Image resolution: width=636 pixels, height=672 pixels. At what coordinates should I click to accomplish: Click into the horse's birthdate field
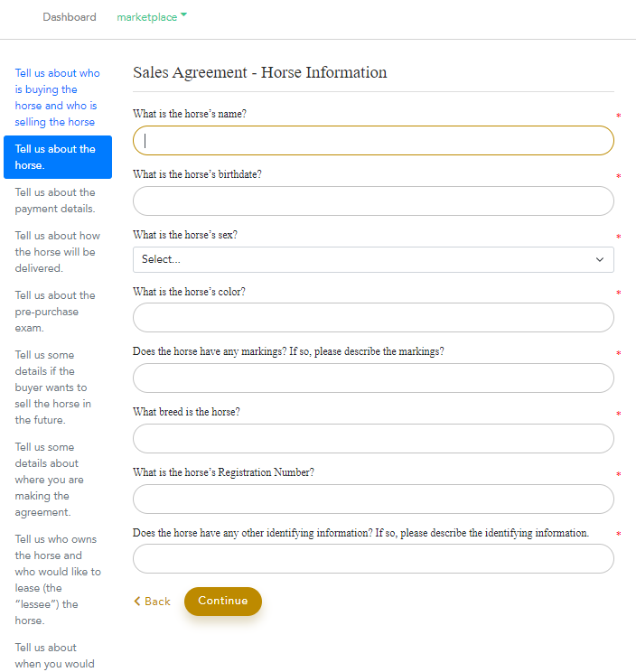pos(372,201)
